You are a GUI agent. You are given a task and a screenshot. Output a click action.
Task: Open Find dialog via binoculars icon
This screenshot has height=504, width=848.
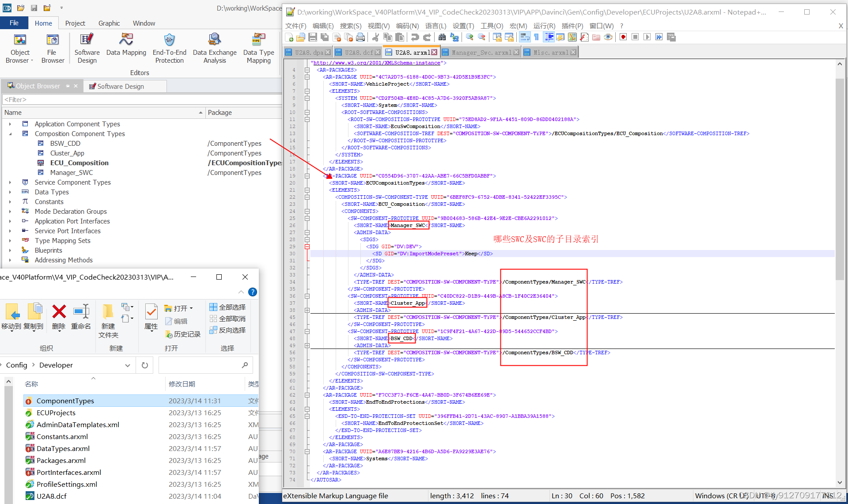442,37
